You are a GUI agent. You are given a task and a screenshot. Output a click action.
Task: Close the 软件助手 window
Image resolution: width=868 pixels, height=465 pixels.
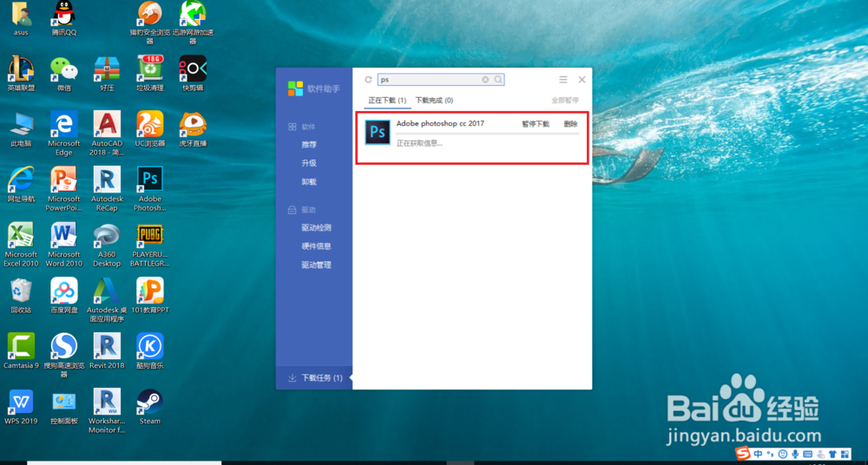point(582,80)
